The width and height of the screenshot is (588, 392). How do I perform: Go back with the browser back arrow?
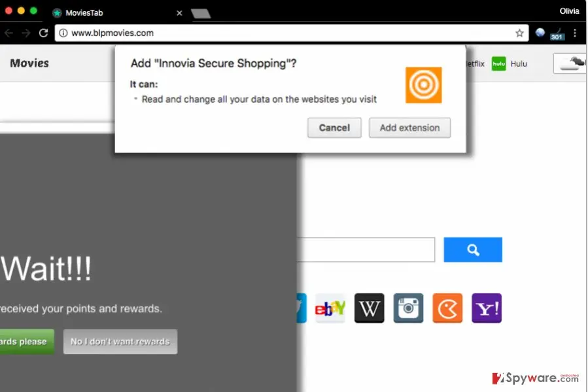tap(9, 33)
